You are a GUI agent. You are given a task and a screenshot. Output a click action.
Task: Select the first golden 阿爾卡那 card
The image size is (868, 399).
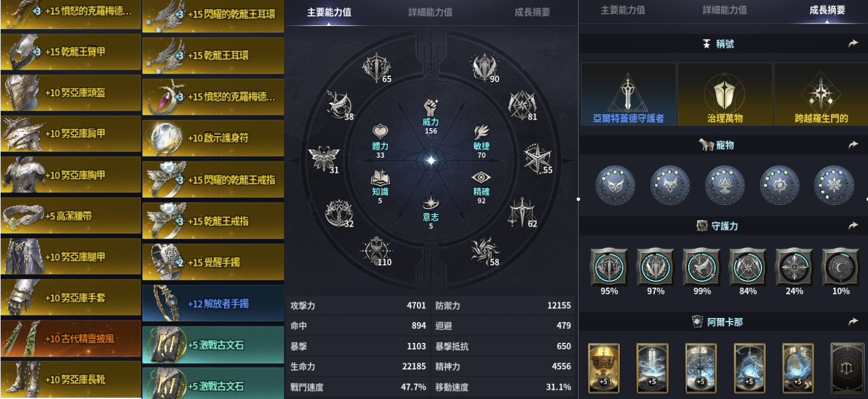point(603,368)
